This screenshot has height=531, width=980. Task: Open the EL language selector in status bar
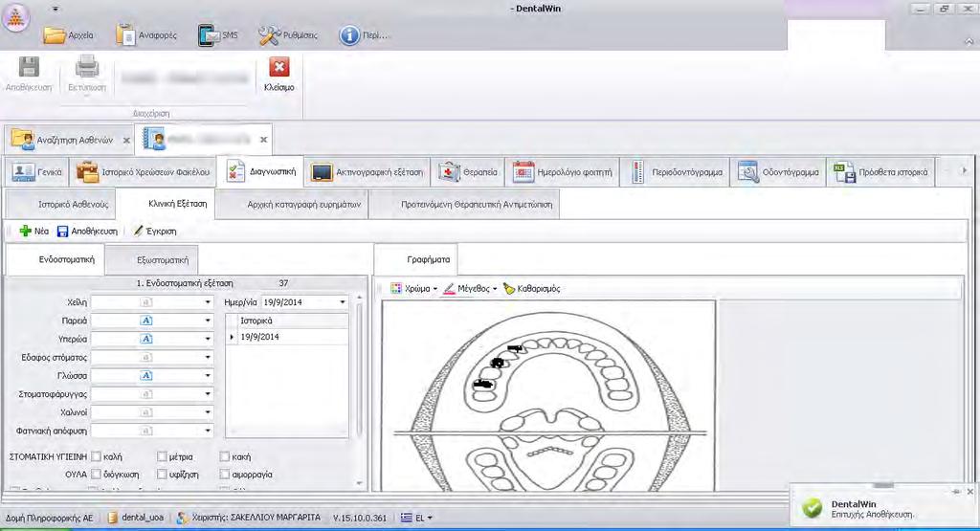point(416,518)
